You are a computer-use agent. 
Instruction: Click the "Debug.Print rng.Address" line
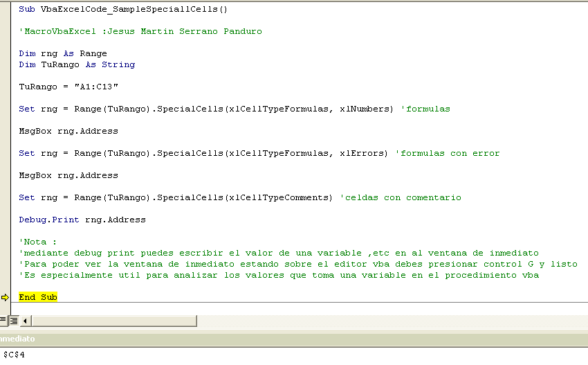(x=82, y=220)
